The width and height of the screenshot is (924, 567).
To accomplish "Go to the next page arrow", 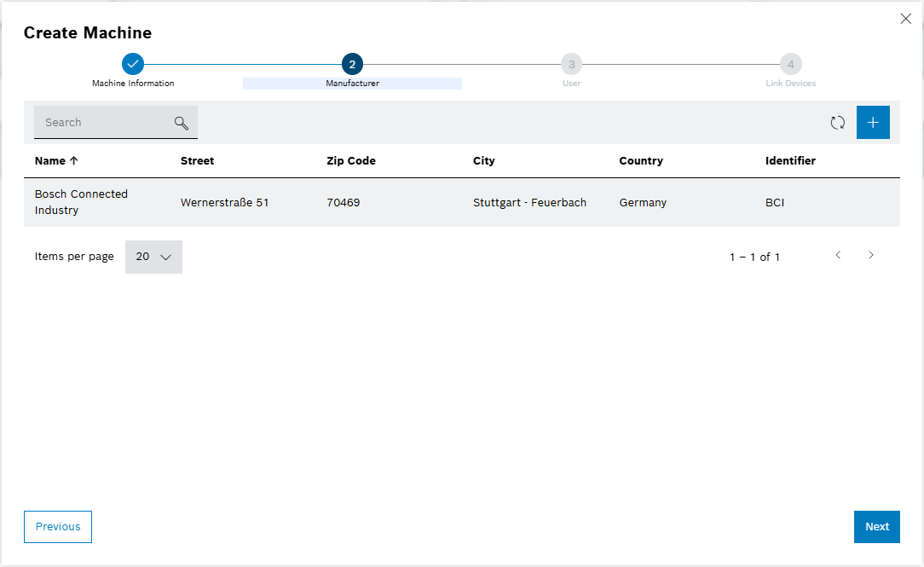I will pyautogui.click(x=870, y=256).
